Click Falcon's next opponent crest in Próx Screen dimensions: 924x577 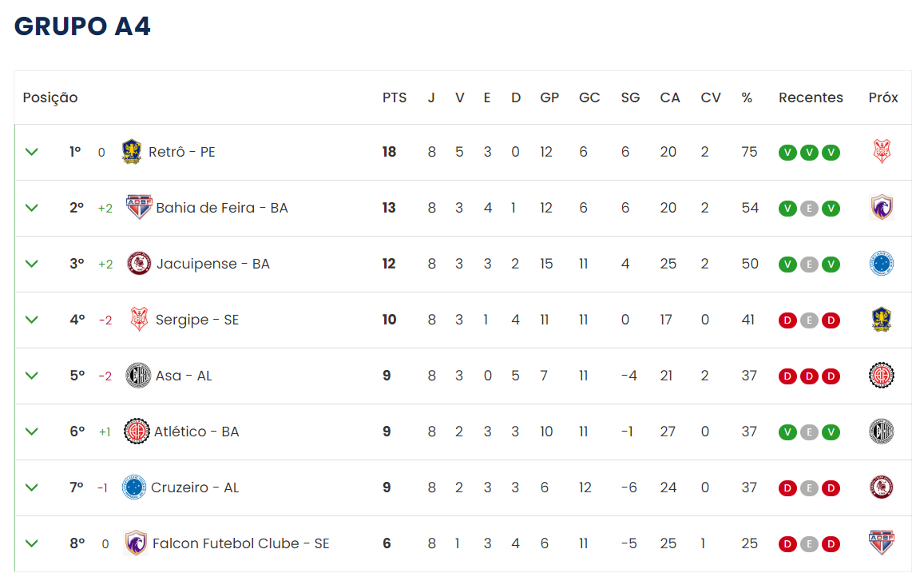pos(882,543)
